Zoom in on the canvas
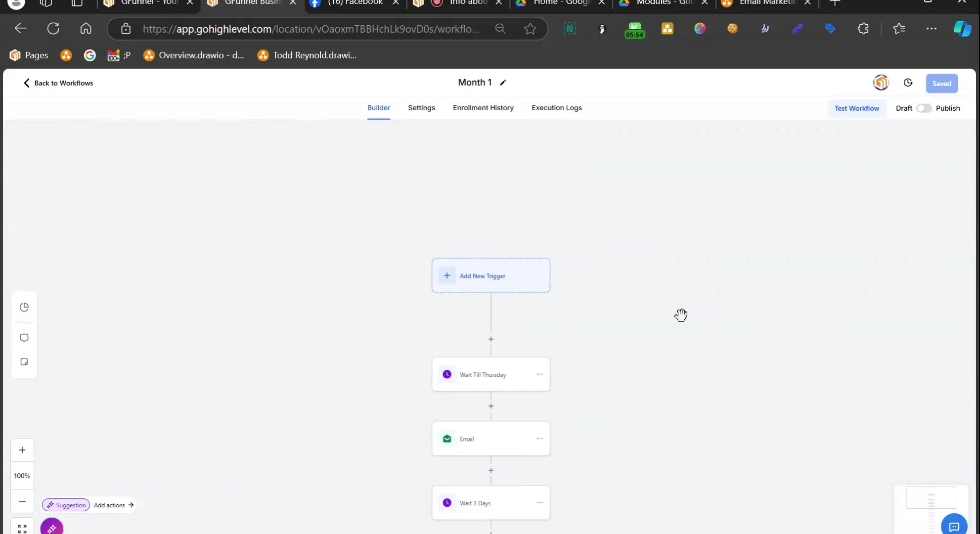This screenshot has width=980, height=534. pos(22,450)
